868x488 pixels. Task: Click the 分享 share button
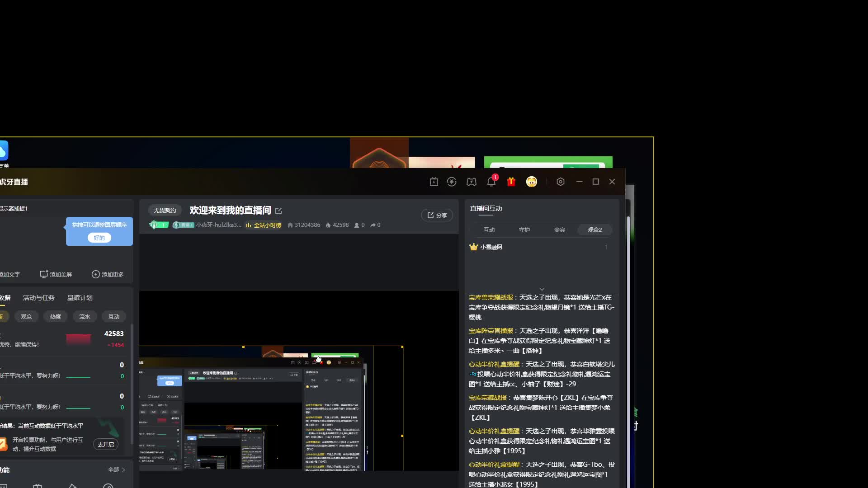point(437,216)
